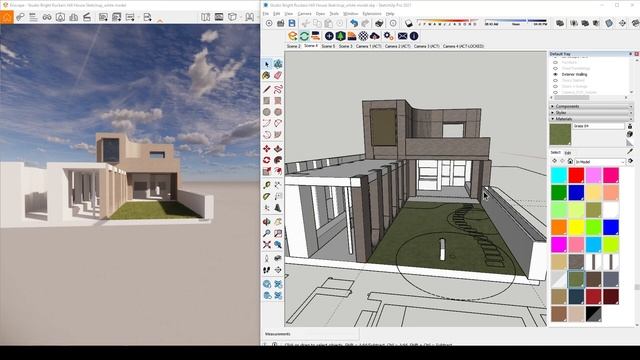The width and height of the screenshot is (640, 360).
Task: Open the Extensions menu
Action: 372,14
